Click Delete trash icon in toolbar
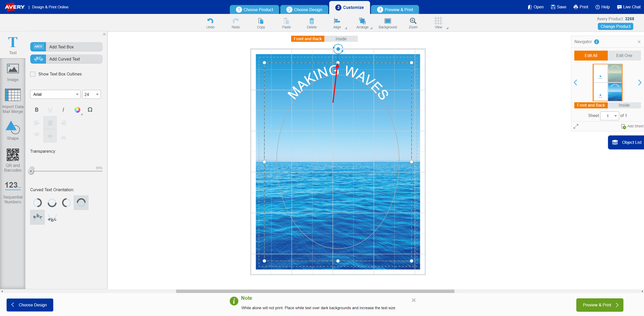The width and height of the screenshot is (644, 316). pos(311,21)
